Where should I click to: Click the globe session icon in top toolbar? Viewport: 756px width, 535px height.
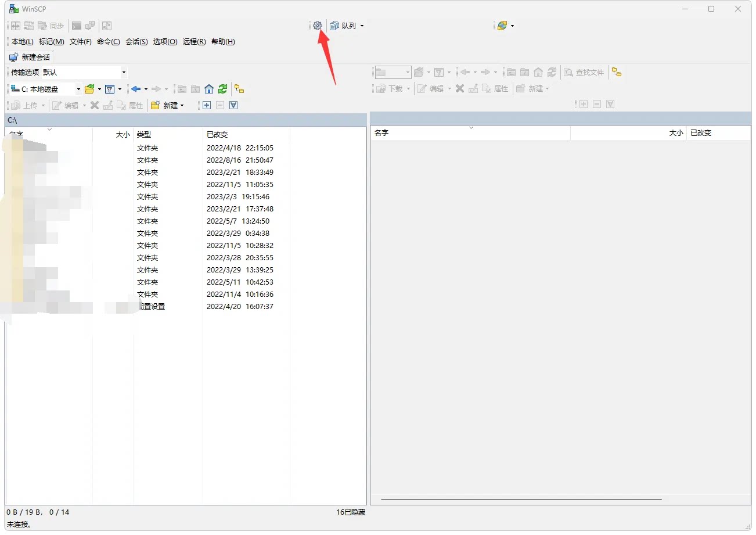(x=502, y=26)
